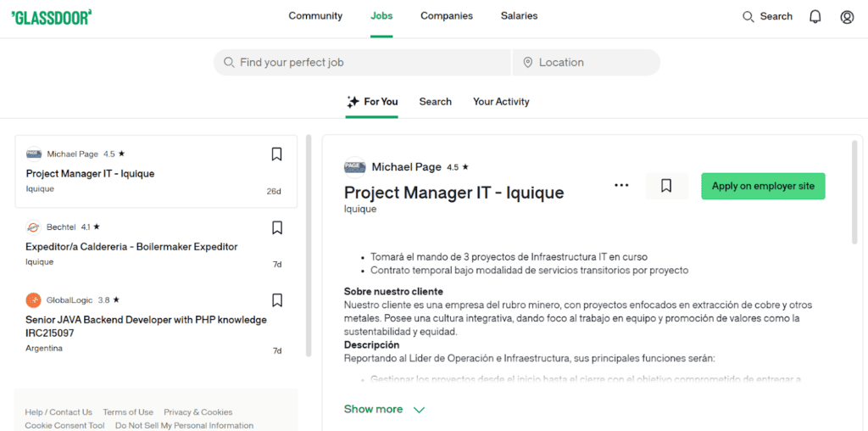The image size is (868, 431).
Task: Click Michael Page logo in job detail header
Action: (355, 167)
